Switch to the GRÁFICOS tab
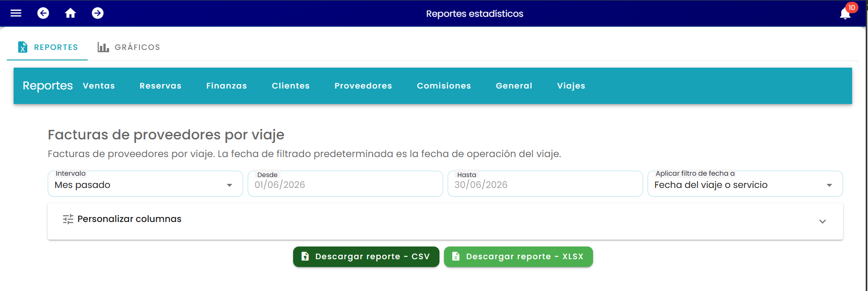The width and height of the screenshot is (868, 291). click(x=129, y=47)
